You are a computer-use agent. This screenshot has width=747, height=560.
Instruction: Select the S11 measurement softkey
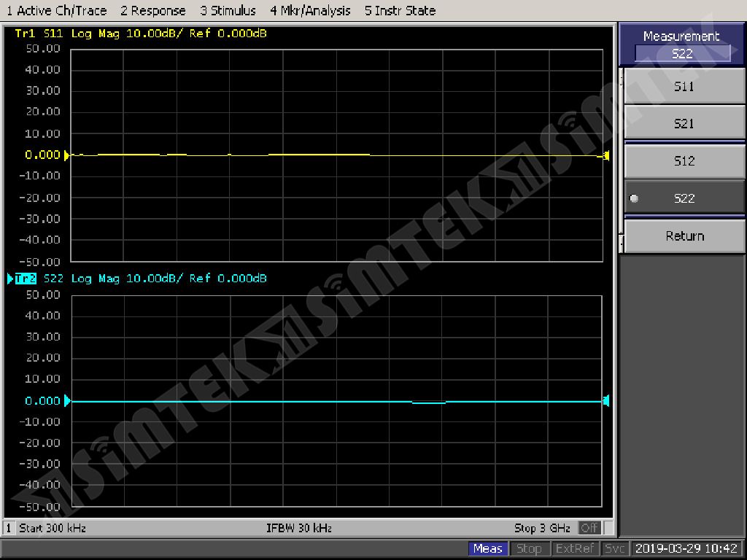(684, 86)
